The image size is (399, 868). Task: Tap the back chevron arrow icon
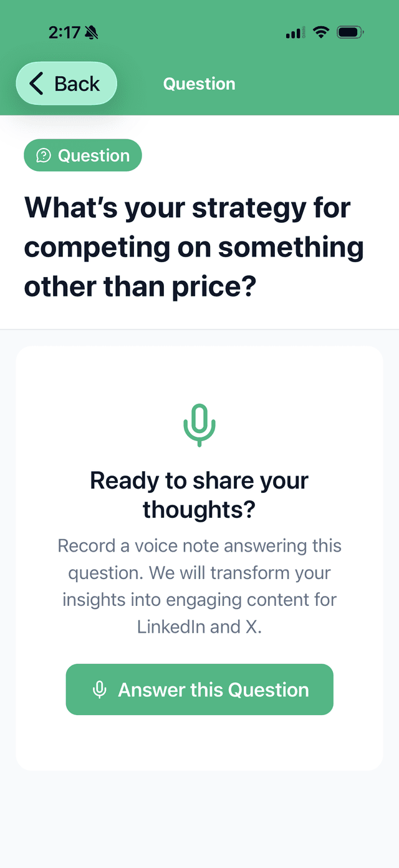tap(37, 84)
